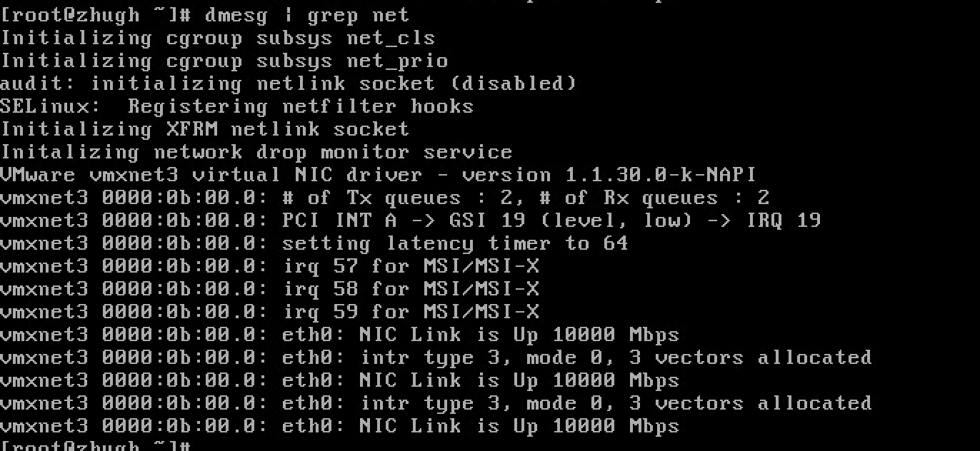The width and height of the screenshot is (980, 451).
Task: Click the '(disabled)' text in audit line
Action: [x=513, y=83]
